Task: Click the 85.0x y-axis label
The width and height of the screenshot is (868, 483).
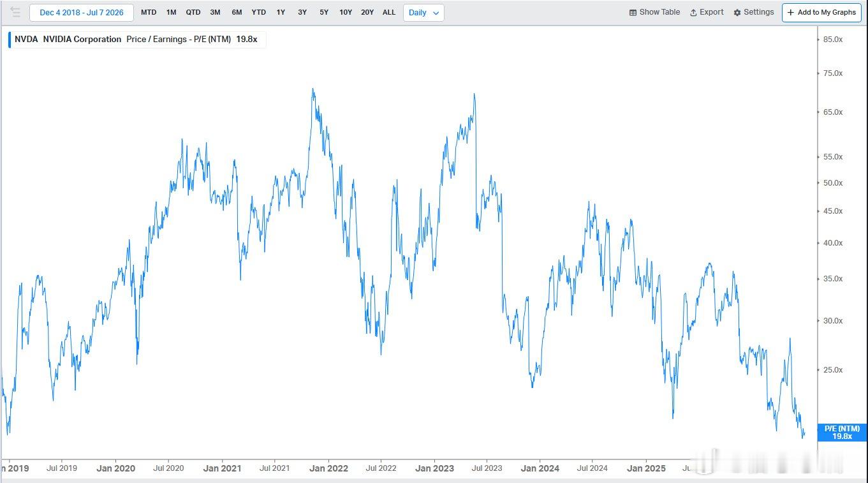Action: (833, 40)
